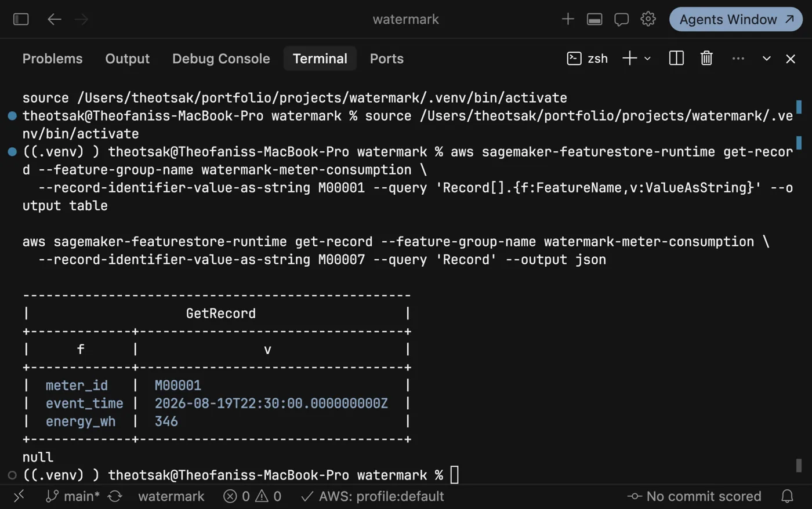
Task: Open the Agents Window button
Action: pyautogui.click(x=736, y=19)
